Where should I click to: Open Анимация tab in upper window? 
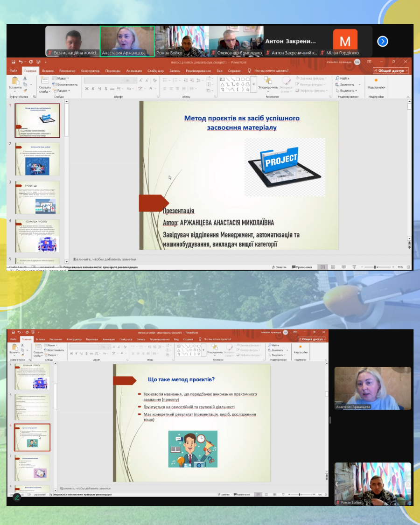134,71
